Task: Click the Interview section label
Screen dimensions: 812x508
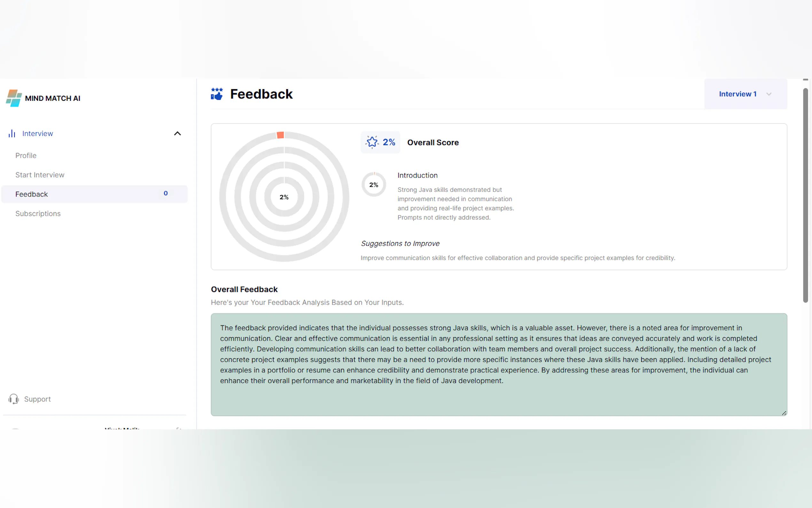Action: [x=38, y=133]
